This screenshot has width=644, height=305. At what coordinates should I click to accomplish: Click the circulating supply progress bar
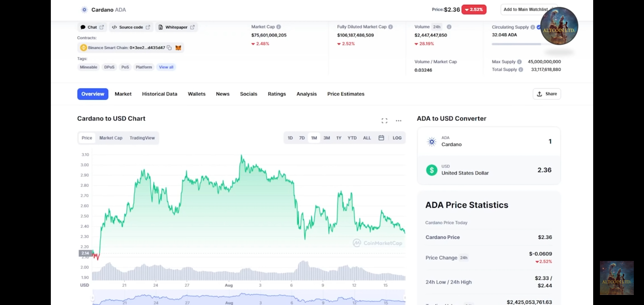(516, 44)
